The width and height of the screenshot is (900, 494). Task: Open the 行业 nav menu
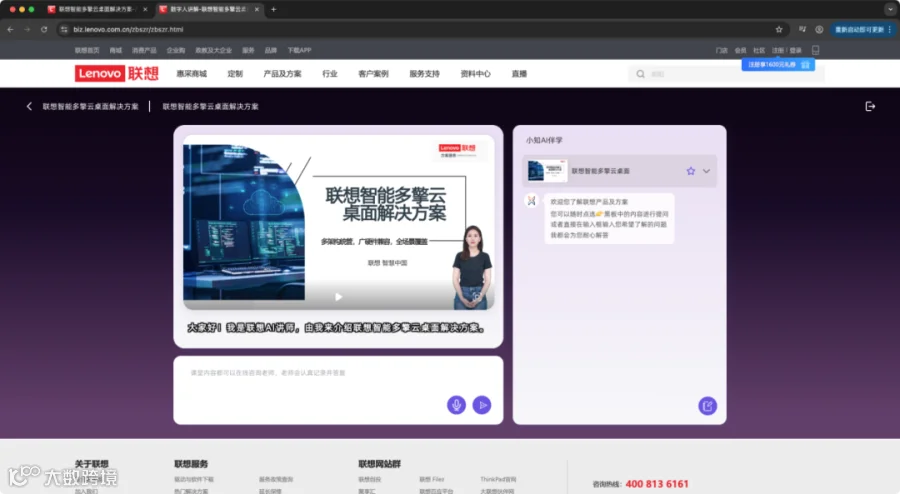pos(330,74)
